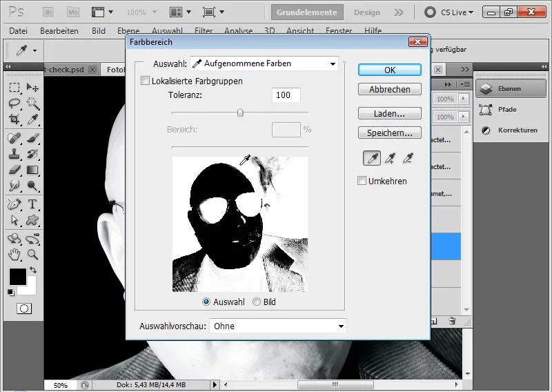Screen dimensions: 552x392
Task: Open the Bild menu
Action: [x=99, y=30]
